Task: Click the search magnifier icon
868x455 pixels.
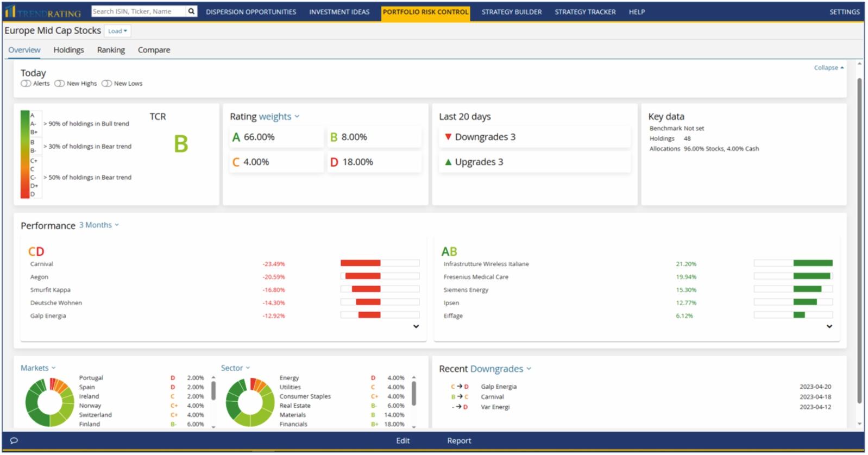Action: [x=191, y=11]
